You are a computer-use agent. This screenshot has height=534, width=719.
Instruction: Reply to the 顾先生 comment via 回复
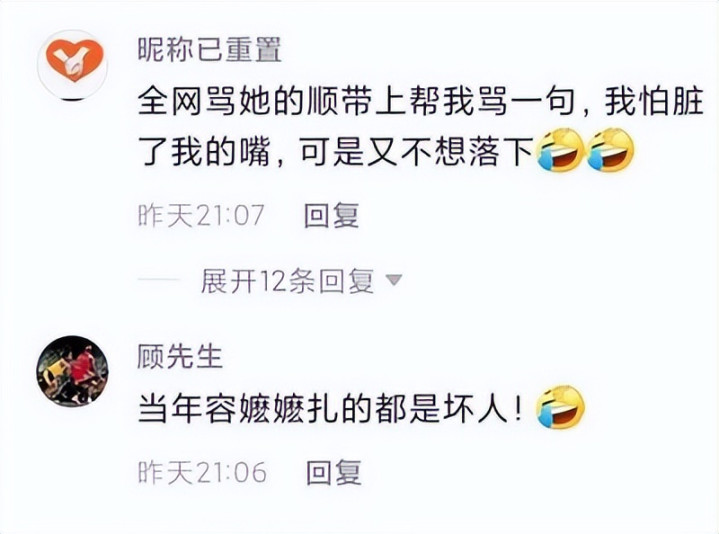coord(334,472)
